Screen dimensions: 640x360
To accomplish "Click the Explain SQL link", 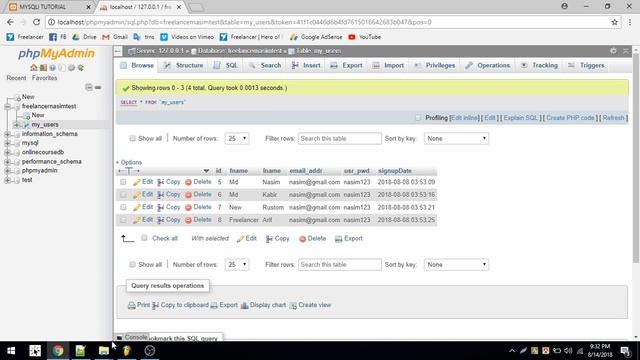I will tap(520, 118).
